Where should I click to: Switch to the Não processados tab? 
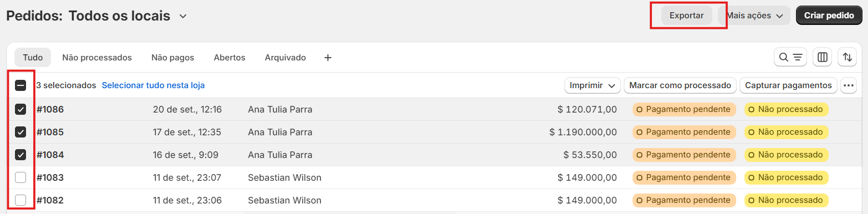(x=97, y=58)
